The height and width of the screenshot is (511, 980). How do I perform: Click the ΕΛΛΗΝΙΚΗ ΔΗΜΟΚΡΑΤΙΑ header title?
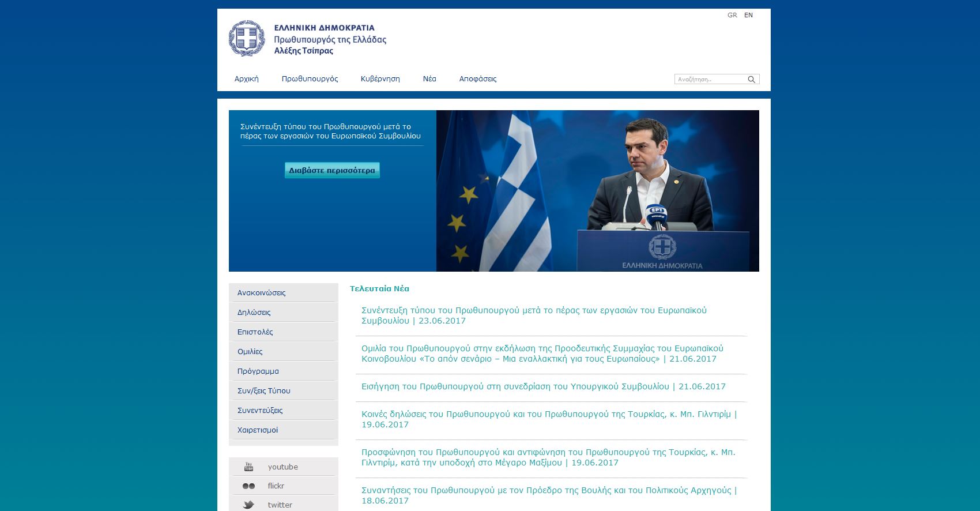pyautogui.click(x=324, y=28)
